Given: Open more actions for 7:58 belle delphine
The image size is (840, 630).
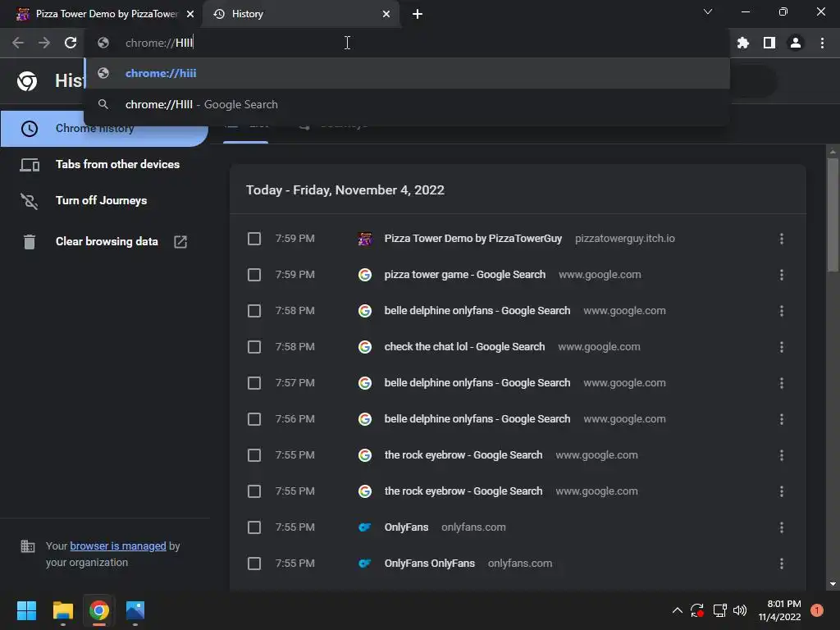Looking at the screenshot, I should (x=782, y=311).
